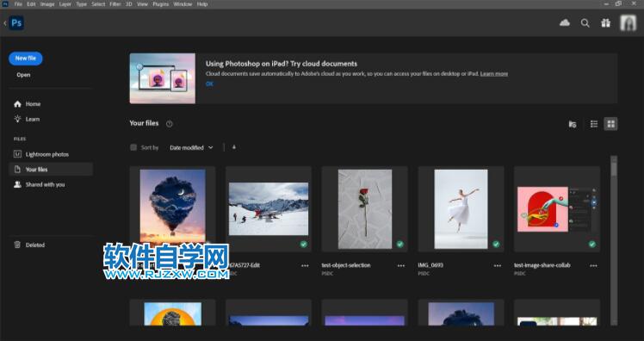Click the synced checkmark on the snow mountain thumbnail
Viewport: 644px width, 341px height.
click(304, 244)
